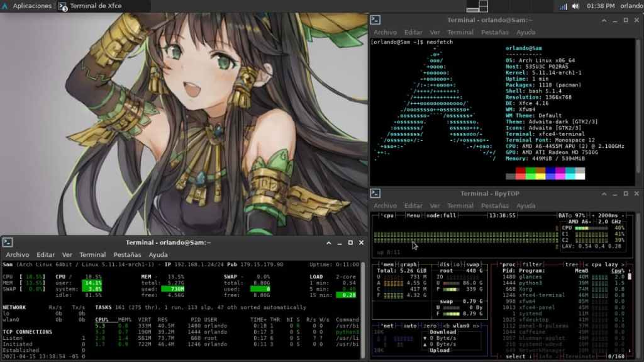Roll up the glances terminal window
Screen dimensions: 644x362
(328, 242)
